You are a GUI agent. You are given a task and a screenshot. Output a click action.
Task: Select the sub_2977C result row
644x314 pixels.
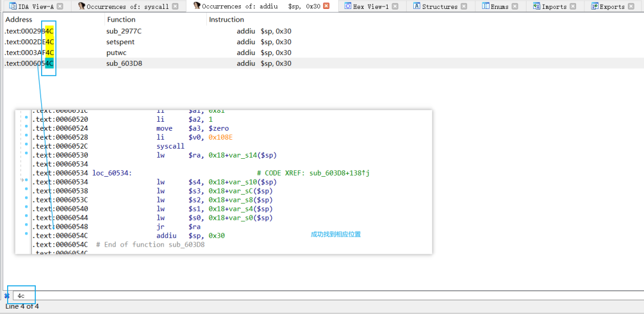click(322, 31)
